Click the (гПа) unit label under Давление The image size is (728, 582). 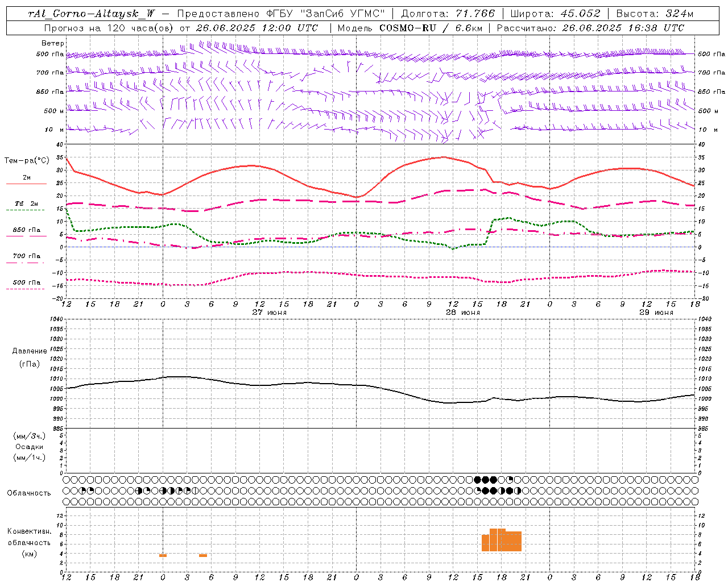[30, 364]
